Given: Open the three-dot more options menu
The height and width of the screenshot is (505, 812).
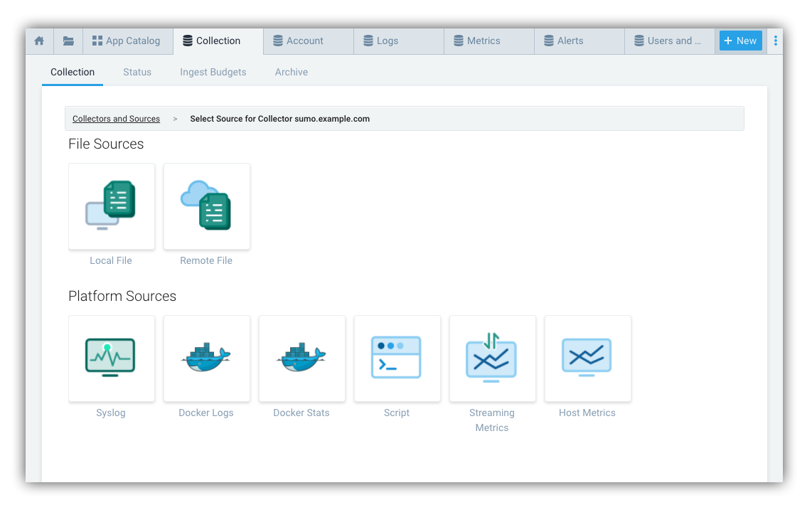Looking at the screenshot, I should pyautogui.click(x=775, y=41).
